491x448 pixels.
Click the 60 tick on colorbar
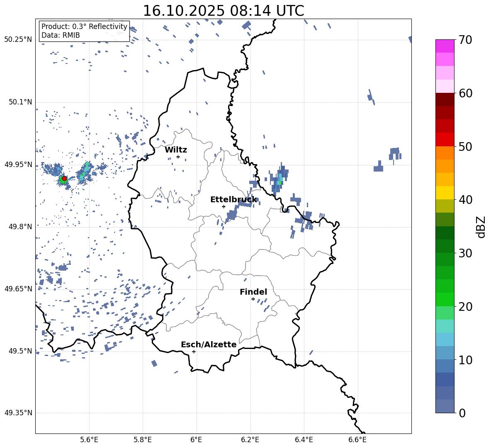(x=465, y=93)
